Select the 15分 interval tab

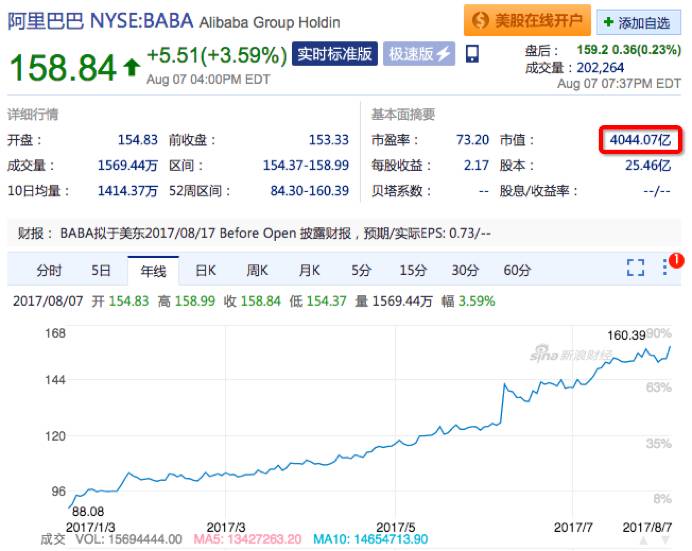[x=413, y=270]
